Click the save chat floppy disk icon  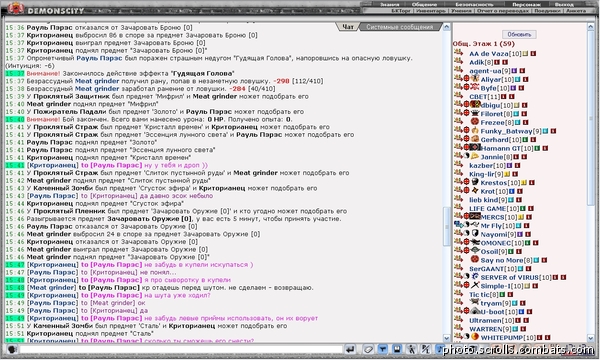point(397,349)
